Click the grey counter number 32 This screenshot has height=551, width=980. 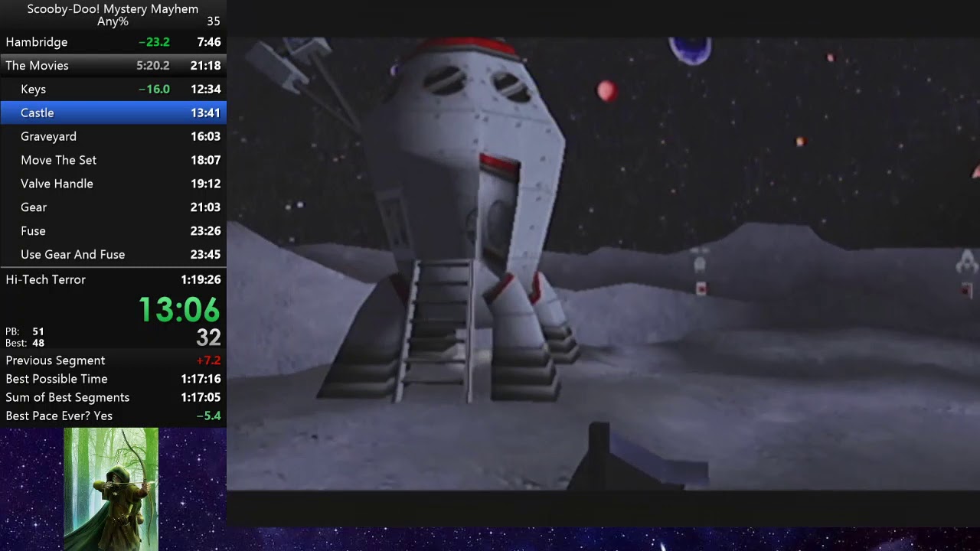208,337
